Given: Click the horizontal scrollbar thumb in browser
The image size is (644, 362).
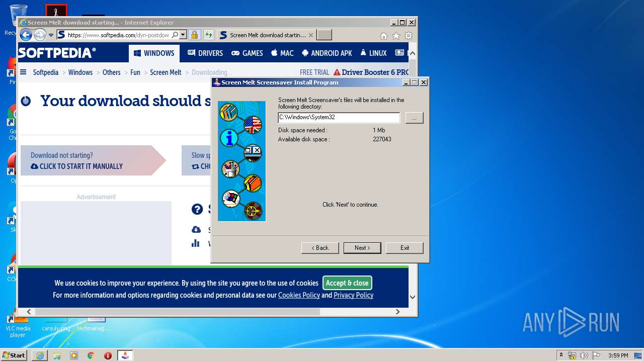Looking at the screenshot, I should pos(177,312).
